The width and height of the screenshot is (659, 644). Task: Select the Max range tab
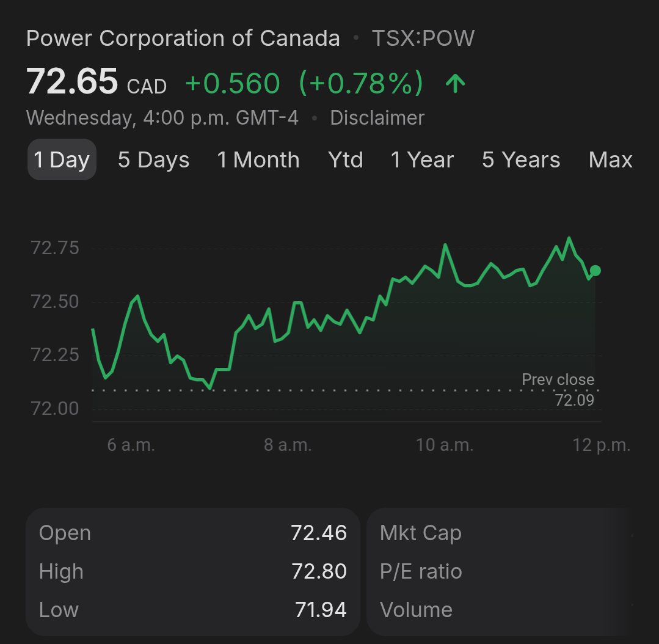610,160
